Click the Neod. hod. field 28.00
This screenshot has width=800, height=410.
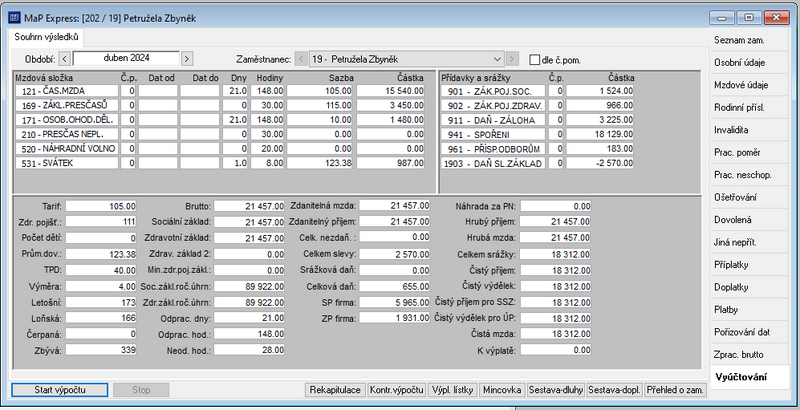point(249,350)
